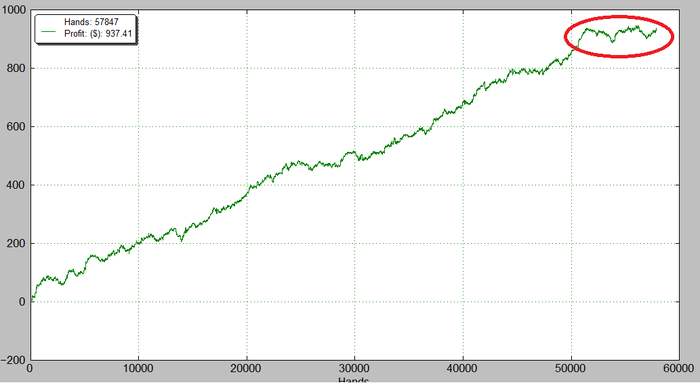Click y-axis label 1000
Image resolution: width=700 pixels, height=383 pixels.
point(13,10)
